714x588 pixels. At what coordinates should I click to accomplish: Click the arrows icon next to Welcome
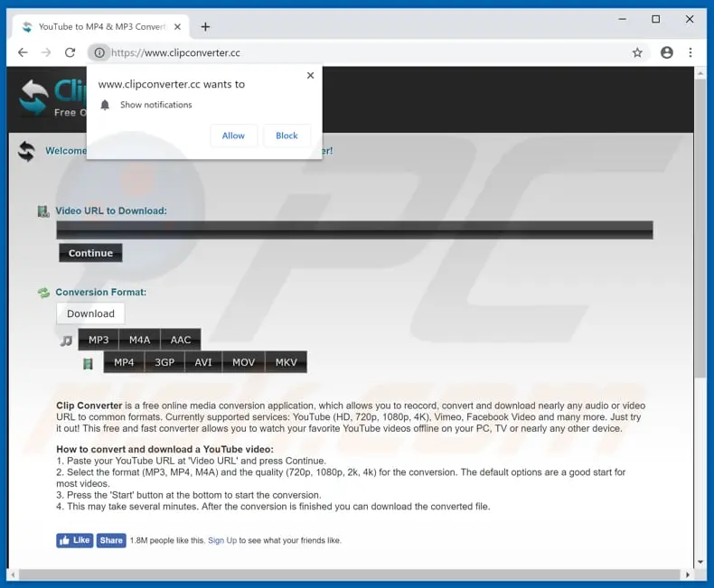pyautogui.click(x=26, y=151)
